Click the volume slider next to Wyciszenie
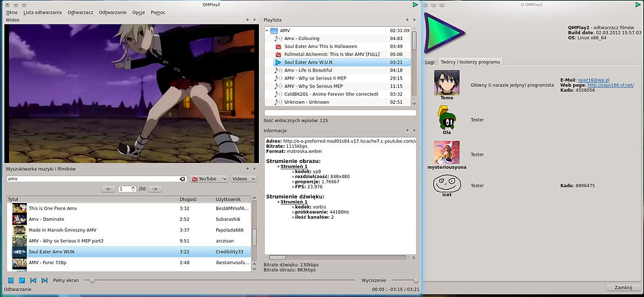Image resolution: width=644 pixels, height=297 pixels. coord(405,280)
